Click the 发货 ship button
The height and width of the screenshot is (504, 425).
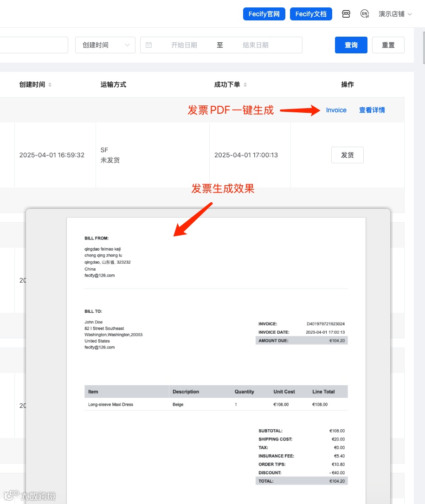(347, 155)
